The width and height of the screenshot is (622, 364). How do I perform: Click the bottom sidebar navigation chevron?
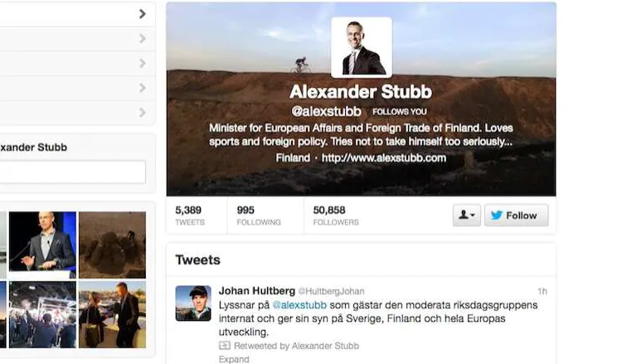pos(143,113)
